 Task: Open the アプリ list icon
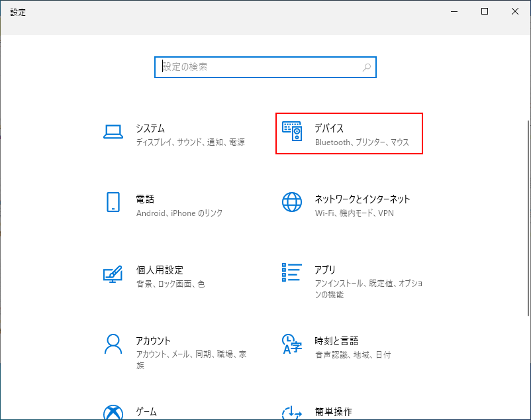292,272
